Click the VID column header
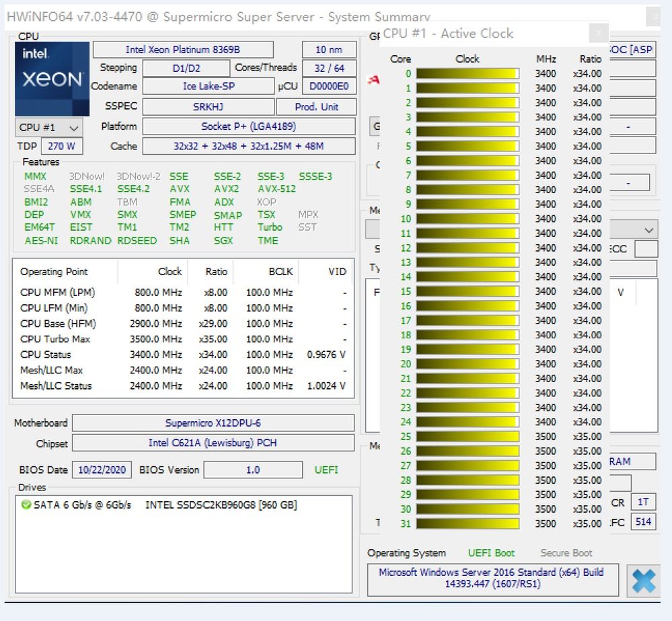Screen dimensions: 672x621 point(337,272)
